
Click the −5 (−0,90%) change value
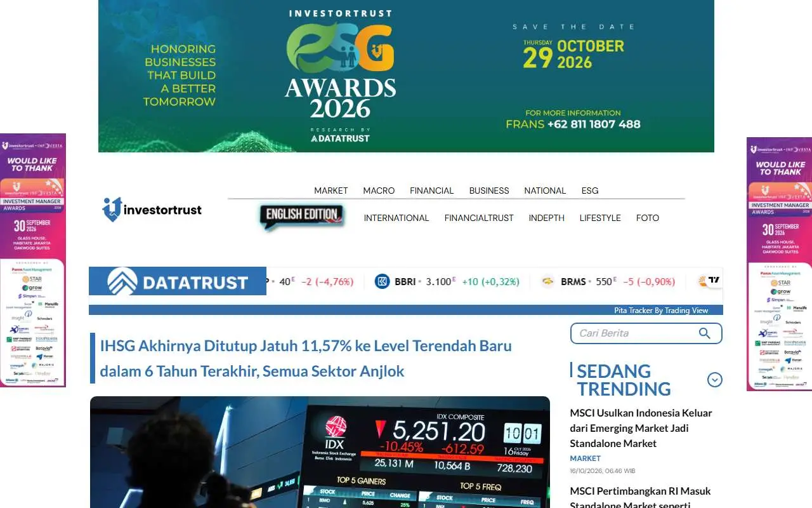coord(648,281)
